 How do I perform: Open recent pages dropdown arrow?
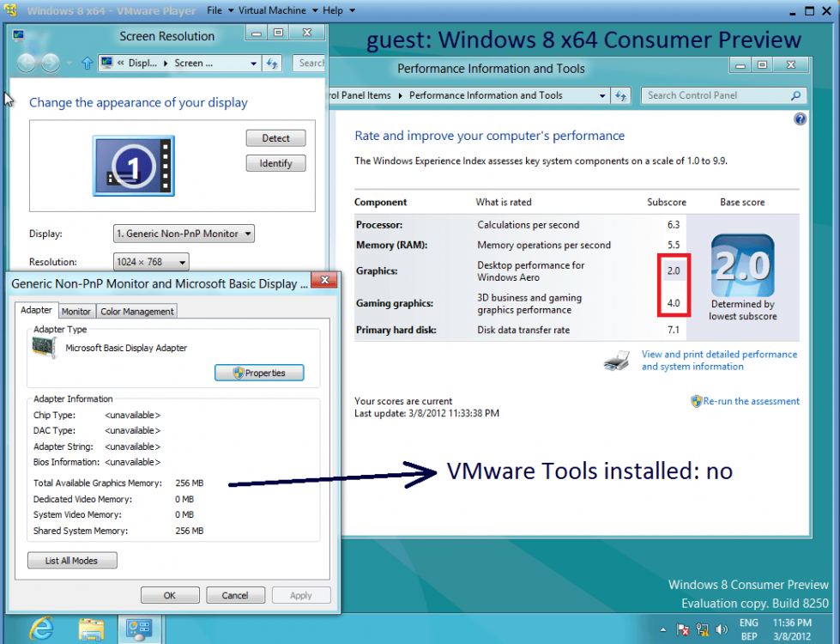[69, 64]
